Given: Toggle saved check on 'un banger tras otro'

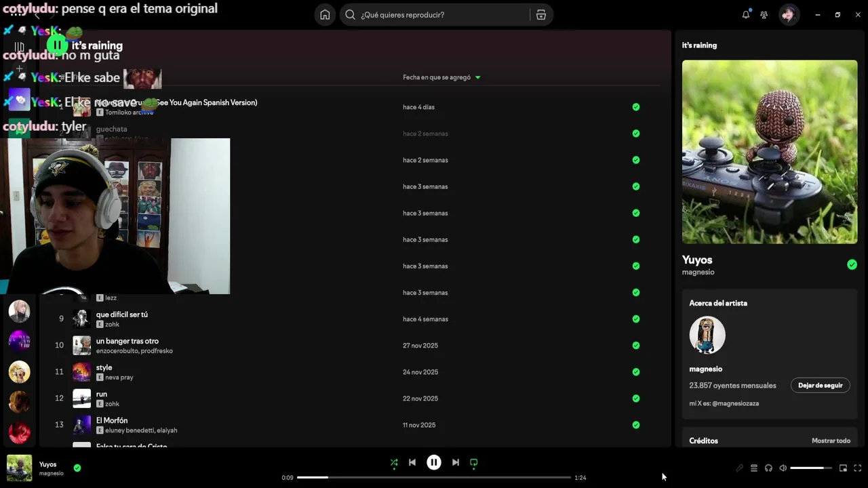Looking at the screenshot, I should click(636, 346).
